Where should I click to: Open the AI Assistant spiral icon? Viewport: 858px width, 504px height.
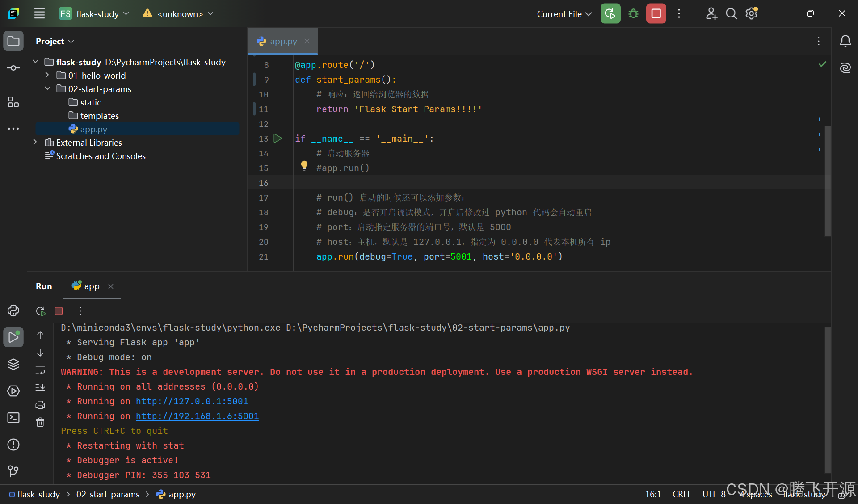point(845,68)
